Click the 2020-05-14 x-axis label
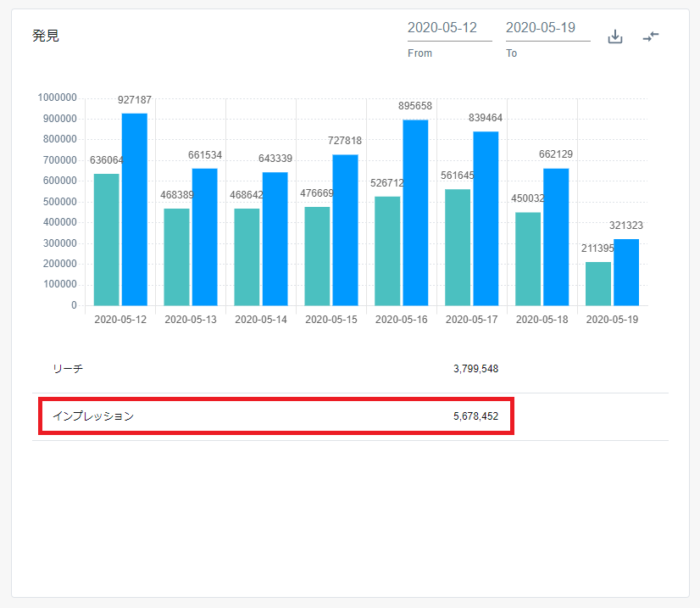700x608 pixels. click(261, 320)
